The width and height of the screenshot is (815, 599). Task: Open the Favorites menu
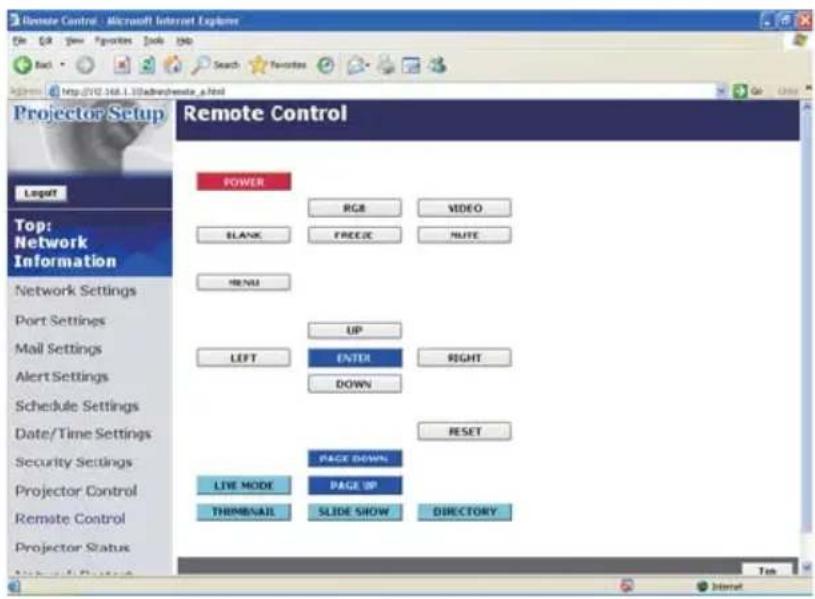tap(113, 40)
